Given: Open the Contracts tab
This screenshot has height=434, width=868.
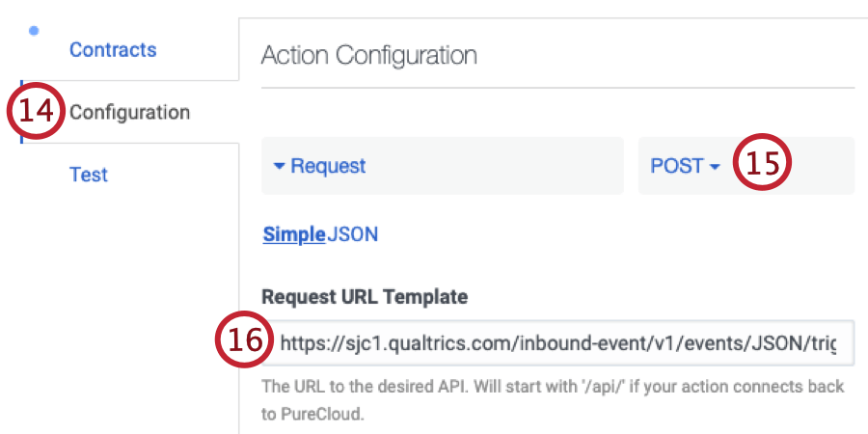Looking at the screenshot, I should 112,49.
